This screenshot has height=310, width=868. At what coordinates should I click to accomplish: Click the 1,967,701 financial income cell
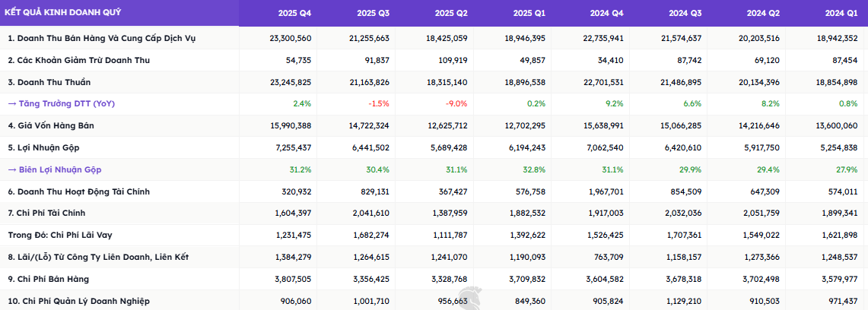click(x=606, y=191)
